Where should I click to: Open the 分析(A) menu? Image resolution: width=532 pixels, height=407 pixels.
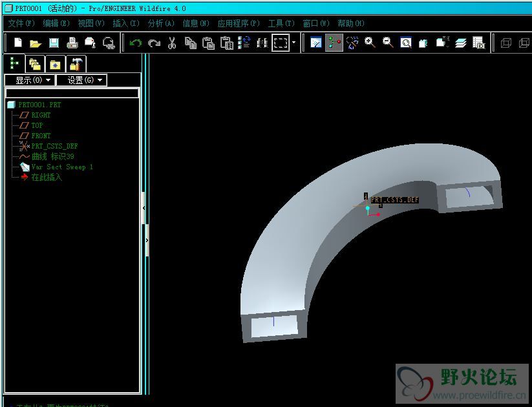coord(161,23)
